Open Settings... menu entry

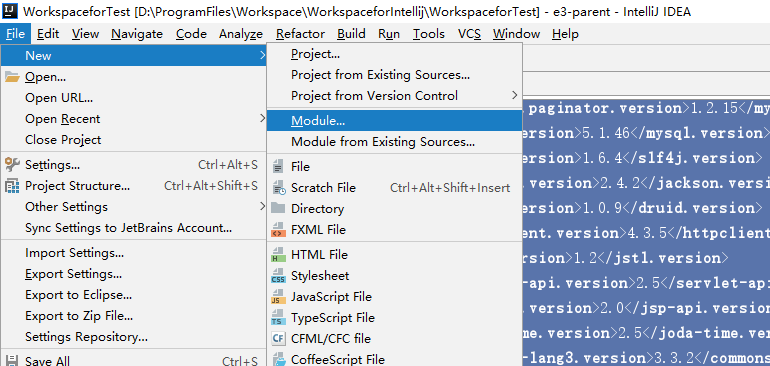(134, 165)
